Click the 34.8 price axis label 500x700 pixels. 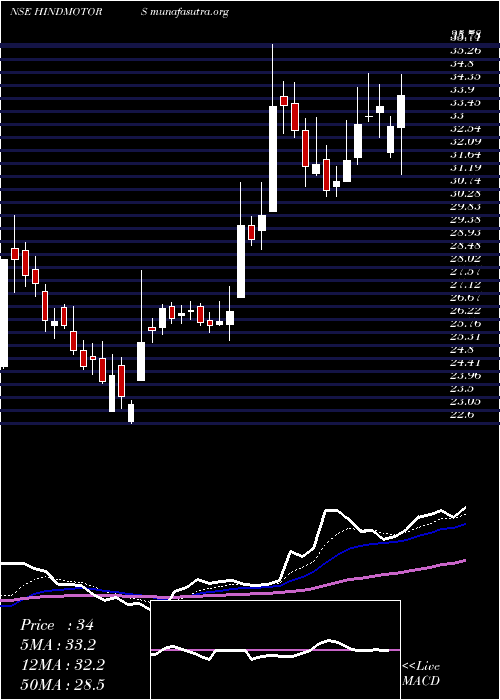click(462, 63)
